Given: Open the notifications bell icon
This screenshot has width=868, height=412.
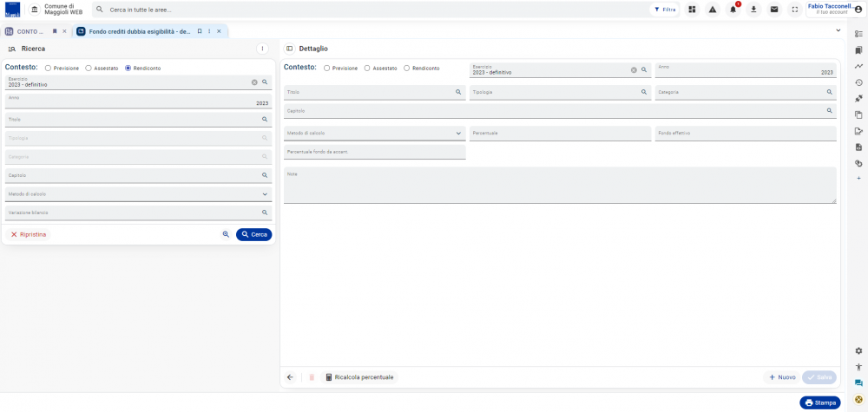Looking at the screenshot, I should pos(733,10).
